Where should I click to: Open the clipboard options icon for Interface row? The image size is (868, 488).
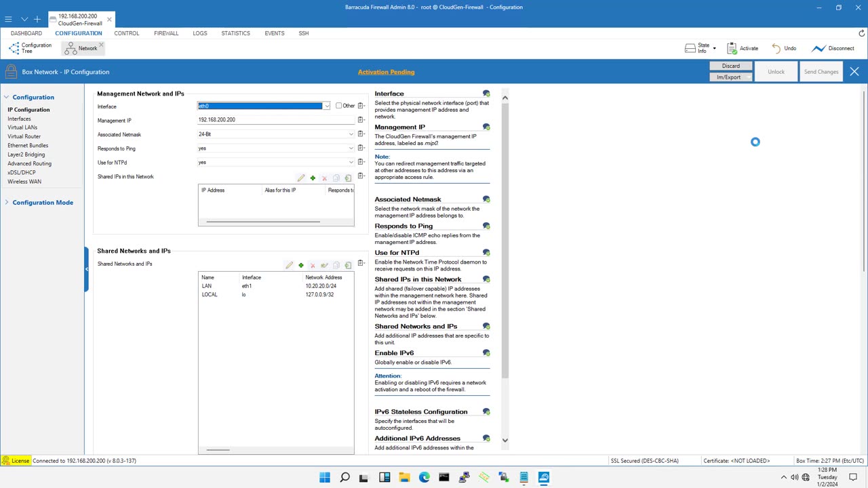361,106
